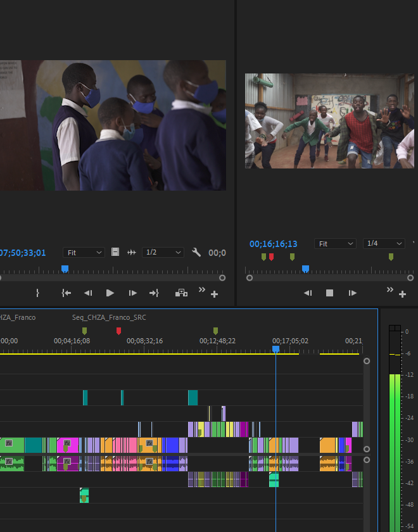Select the mint-green audio clip under playhead
418x532 pixels.
[274, 479]
